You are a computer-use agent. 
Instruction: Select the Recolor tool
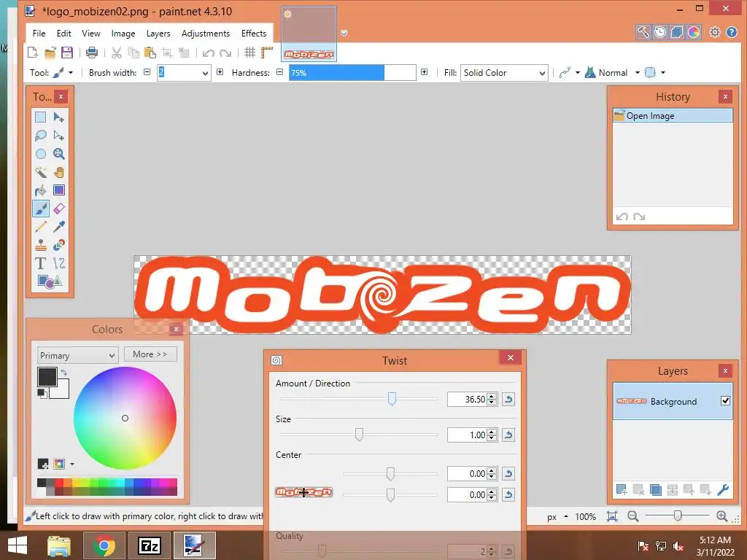click(x=58, y=245)
